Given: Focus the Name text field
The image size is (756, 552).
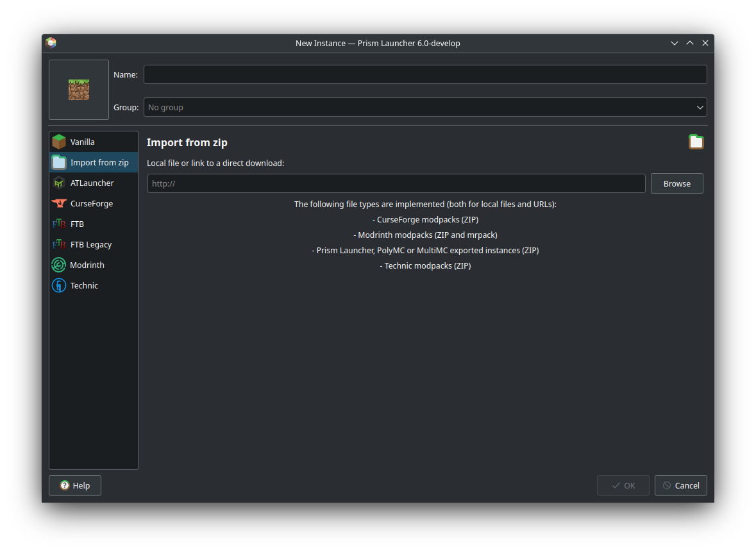Looking at the screenshot, I should 425,74.
